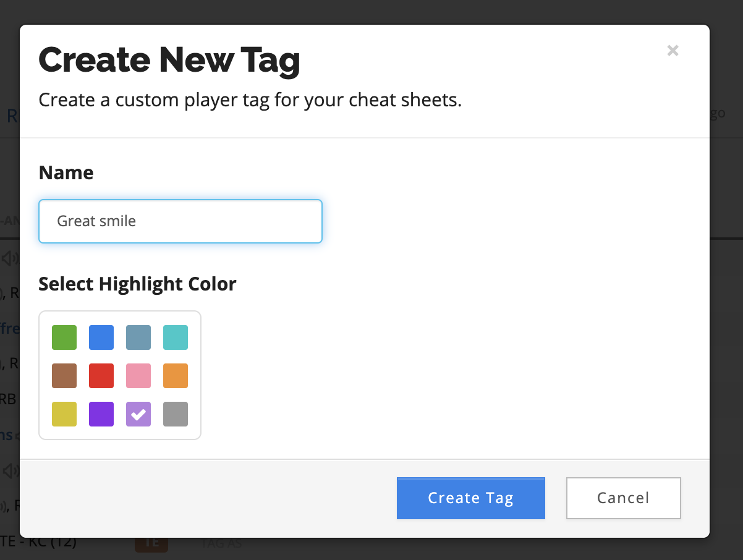Screen dimensions: 743x560
Task: Choose the gray highlight color swatch
Action: (176, 414)
